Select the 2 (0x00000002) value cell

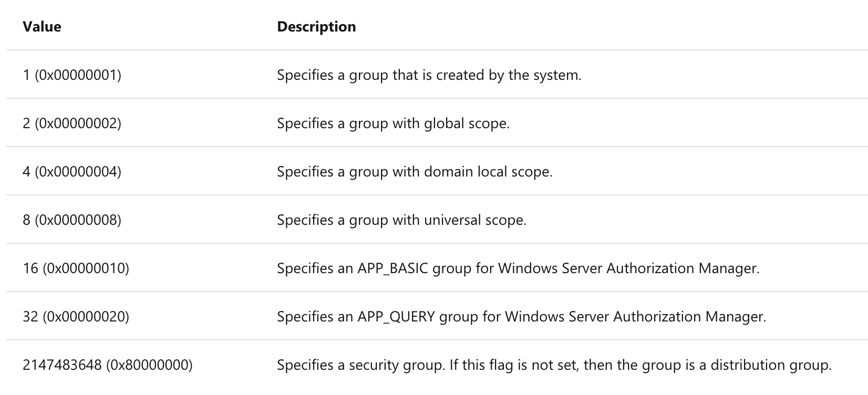[72, 123]
